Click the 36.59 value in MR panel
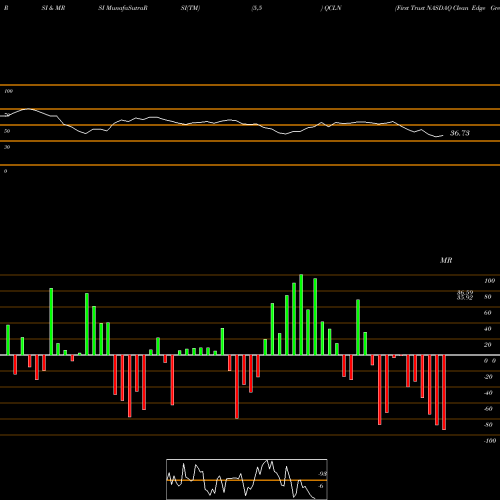Viewport: 500px width, 500px height. point(465,292)
